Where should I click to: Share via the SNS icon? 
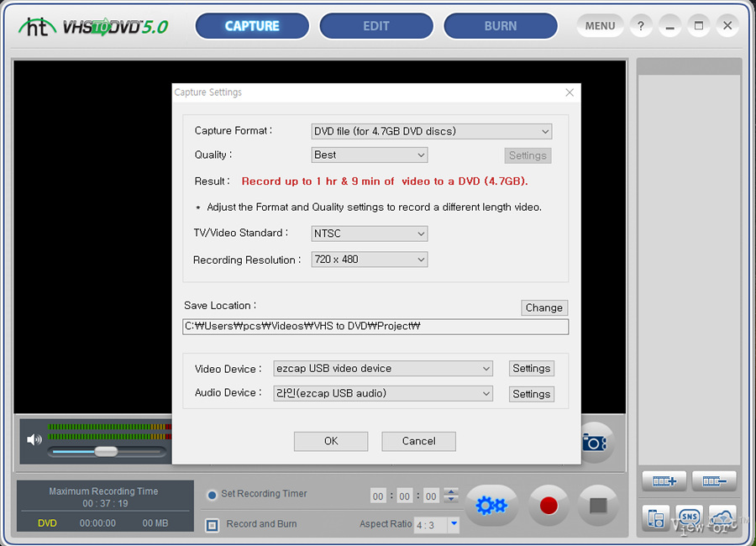click(689, 518)
